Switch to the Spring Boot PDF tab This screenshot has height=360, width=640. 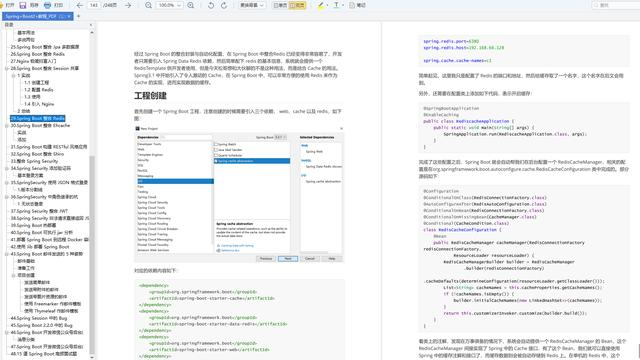pyautogui.click(x=38, y=16)
